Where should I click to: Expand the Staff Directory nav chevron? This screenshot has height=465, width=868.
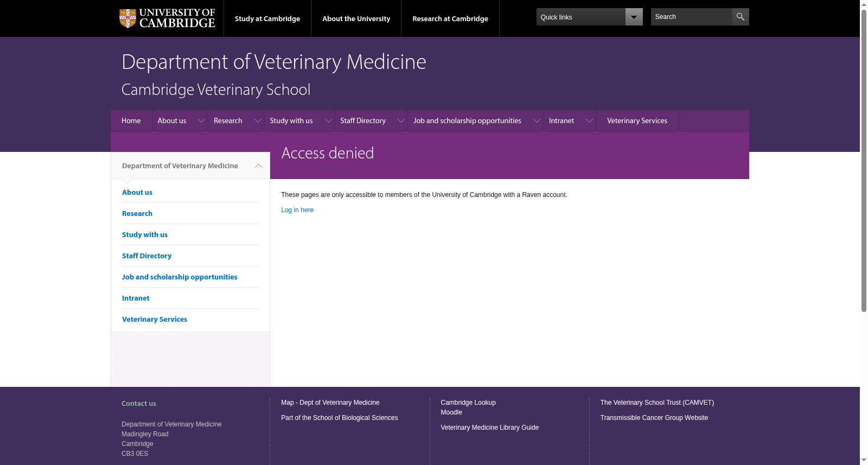(x=401, y=120)
